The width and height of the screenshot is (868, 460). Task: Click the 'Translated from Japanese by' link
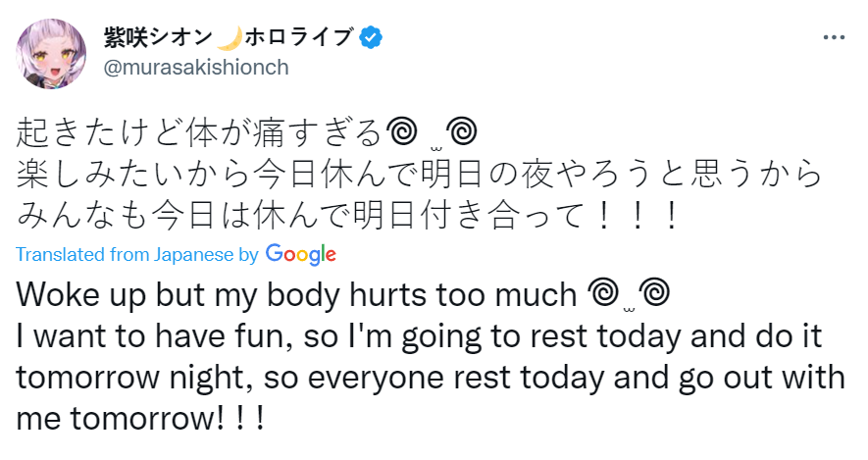(x=137, y=255)
